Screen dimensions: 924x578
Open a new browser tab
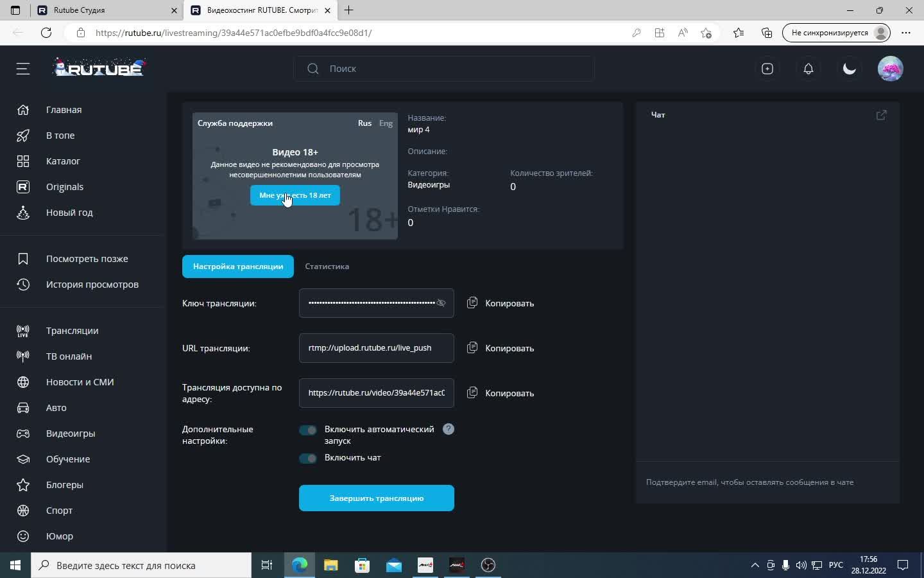pyautogui.click(x=349, y=10)
